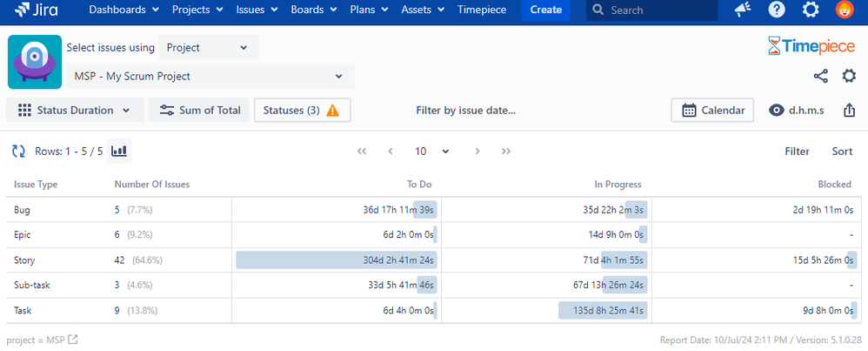Click the Create button
The width and height of the screenshot is (868, 351).
tap(546, 10)
